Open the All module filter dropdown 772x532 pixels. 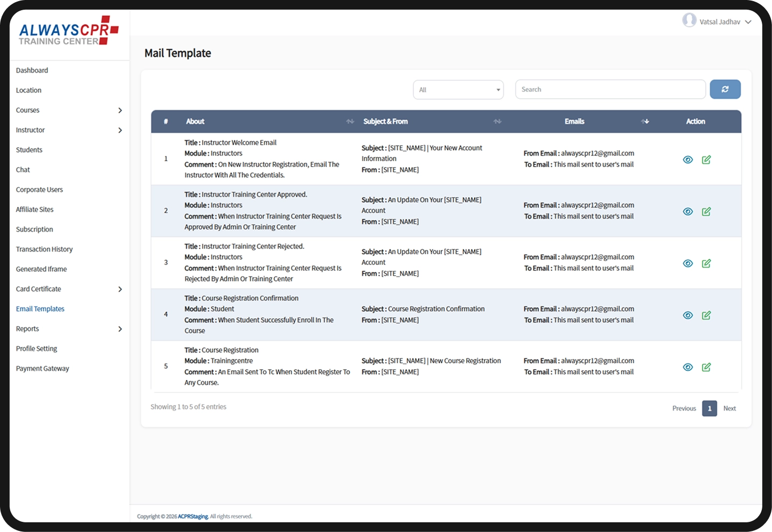458,90
